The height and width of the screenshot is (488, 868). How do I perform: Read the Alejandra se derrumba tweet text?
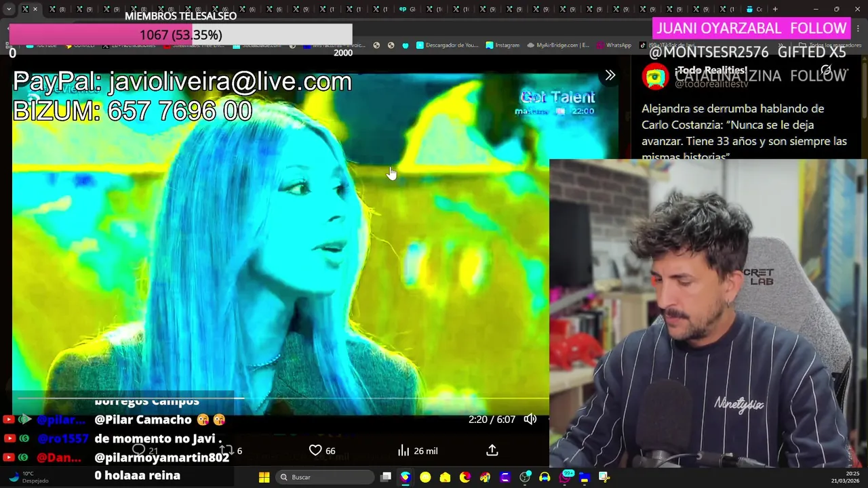pyautogui.click(x=744, y=133)
